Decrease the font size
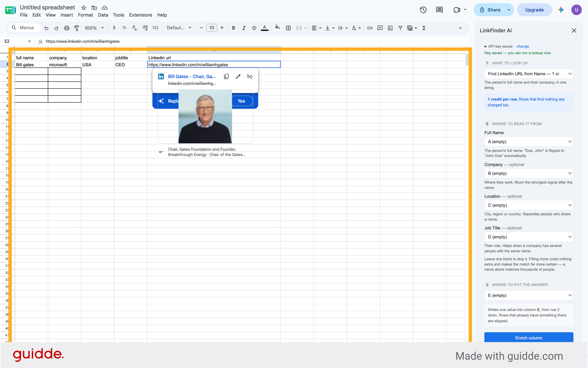Screen dimensions: 588x368 201,28
